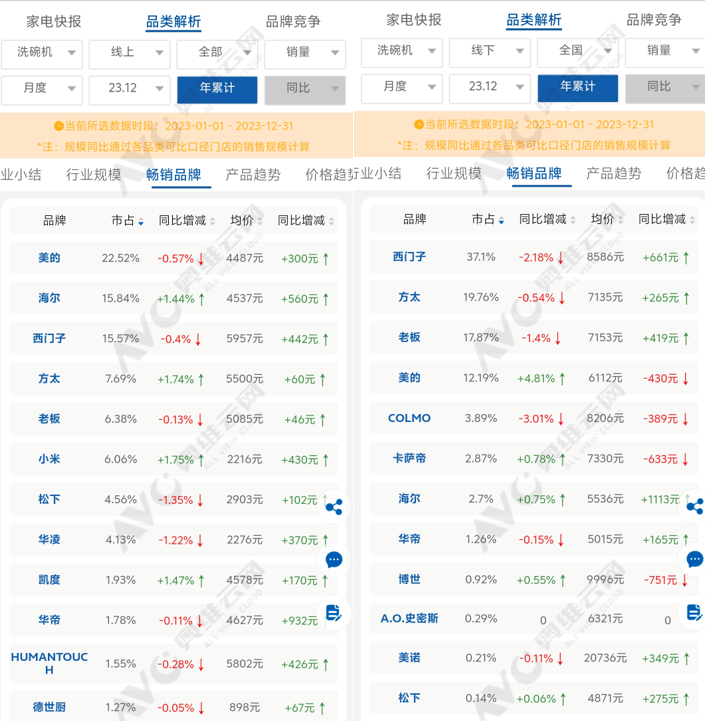Open 博世 brand link
The height and width of the screenshot is (721, 705).
[409, 579]
